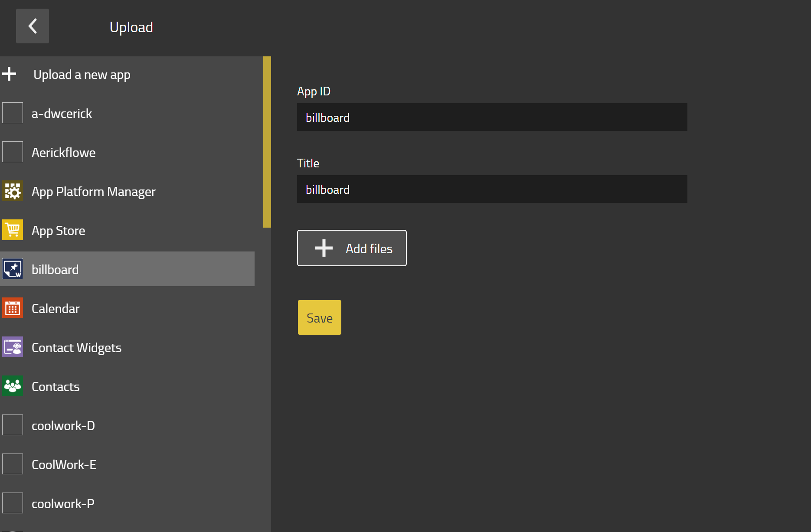This screenshot has height=532, width=811.
Task: Open the Calendar entry in the list
Action: tap(56, 308)
